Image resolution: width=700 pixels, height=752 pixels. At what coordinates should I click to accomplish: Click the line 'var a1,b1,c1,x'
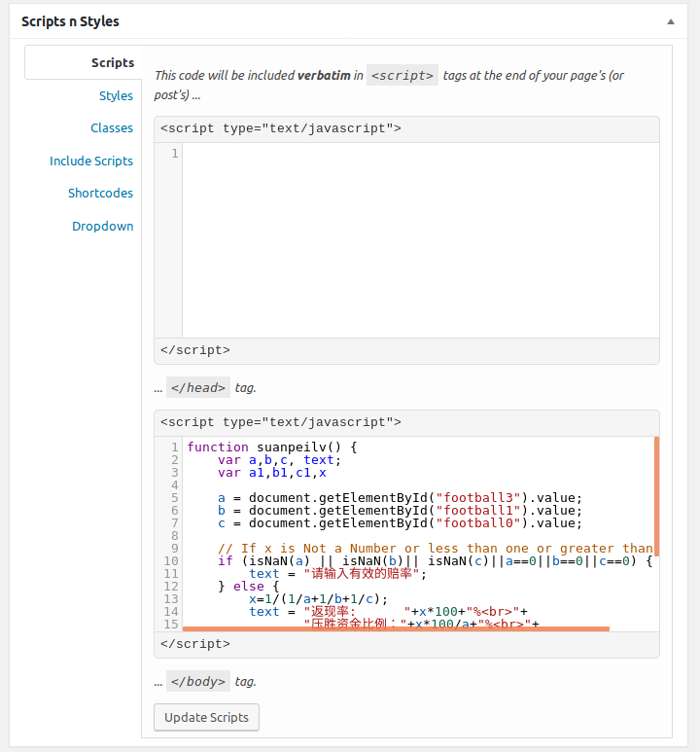coord(272,473)
